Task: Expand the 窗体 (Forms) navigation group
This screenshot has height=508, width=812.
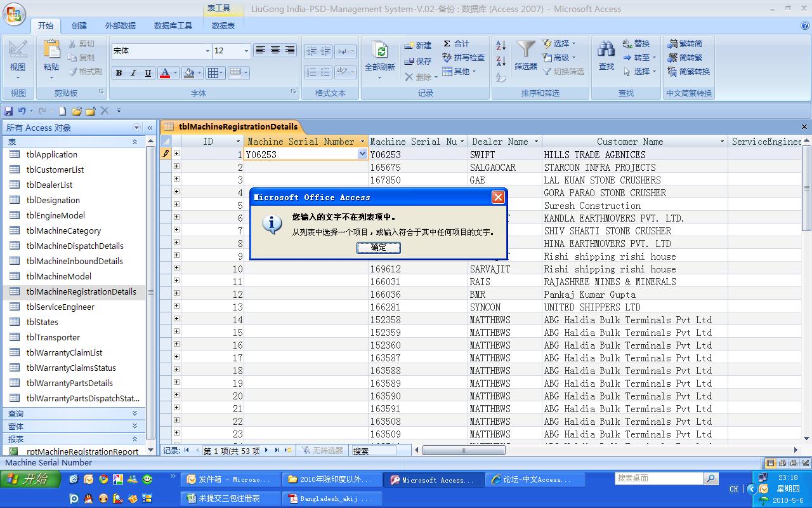Action: [134, 426]
